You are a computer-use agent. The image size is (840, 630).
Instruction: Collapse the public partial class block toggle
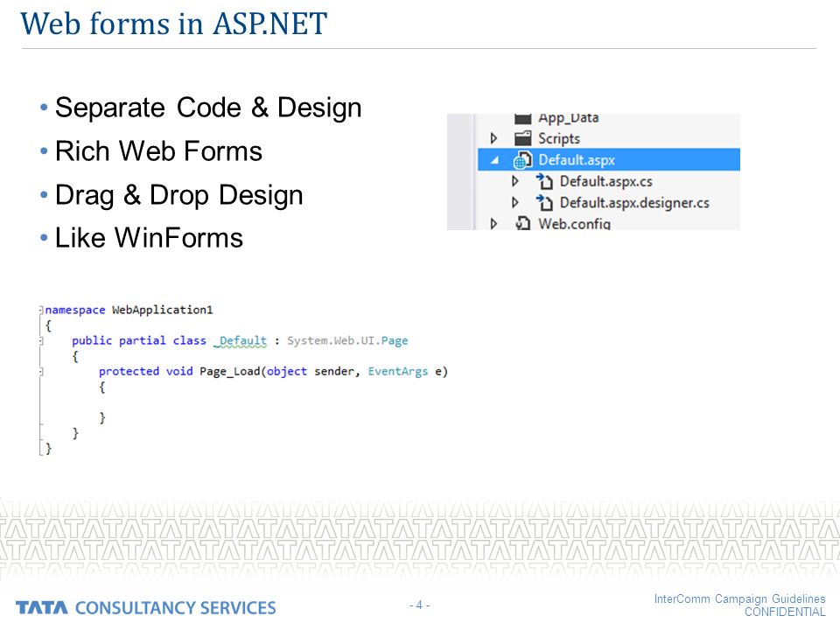point(41,340)
